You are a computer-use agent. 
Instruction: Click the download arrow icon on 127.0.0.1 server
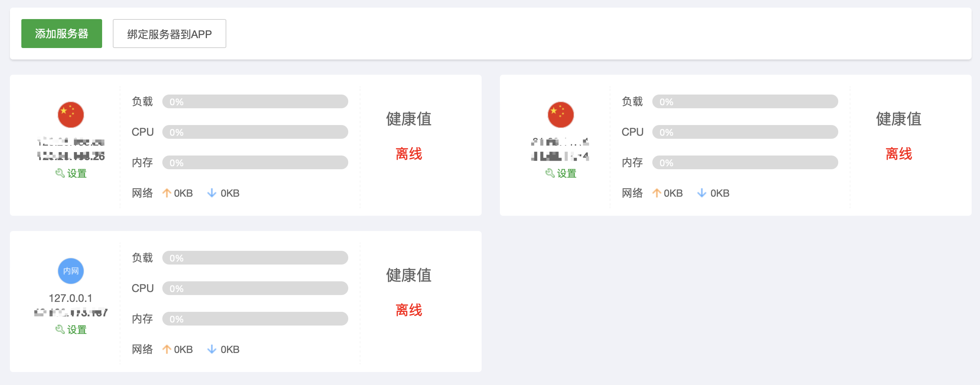pyautogui.click(x=212, y=350)
